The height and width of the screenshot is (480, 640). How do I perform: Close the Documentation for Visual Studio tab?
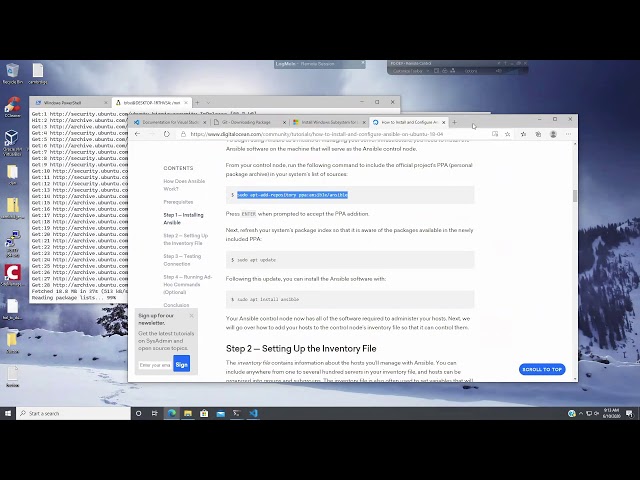click(x=205, y=122)
